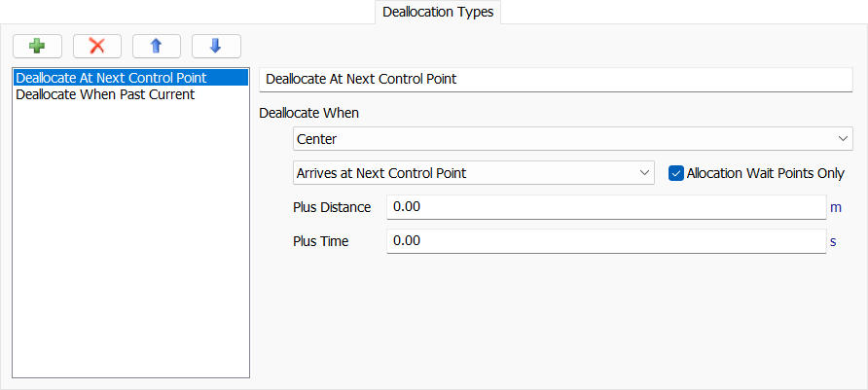This screenshot has width=868, height=390.
Task: Click the 'm' distance unit link
Action: coord(835,207)
